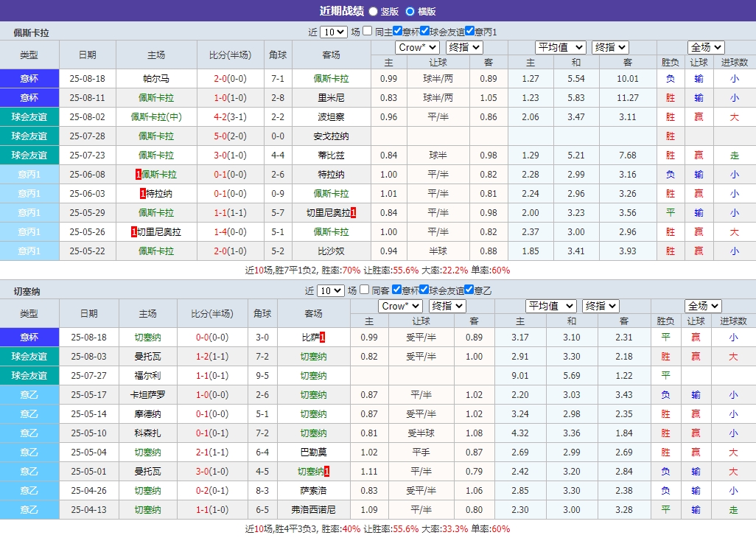Image resolution: width=756 pixels, height=538 pixels.
Task: Click red card icon beside 切里尼奥拉 away team
Action: 354,212
